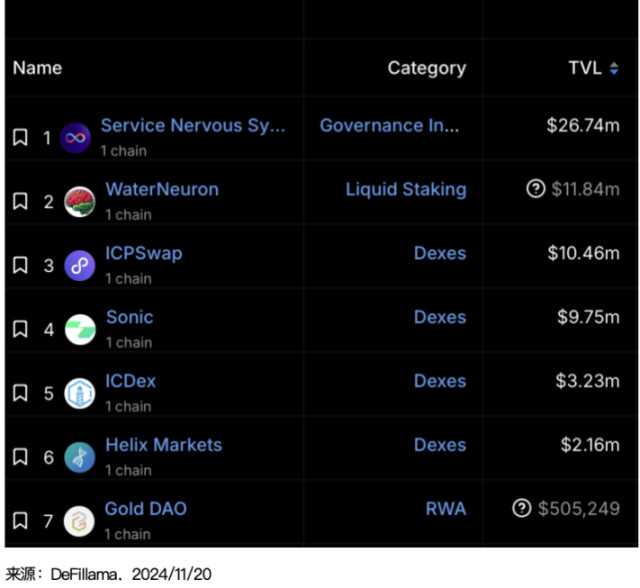Image resolution: width=640 pixels, height=588 pixels.
Task: Click the purple ICPSwap logo icon
Action: click(80, 266)
